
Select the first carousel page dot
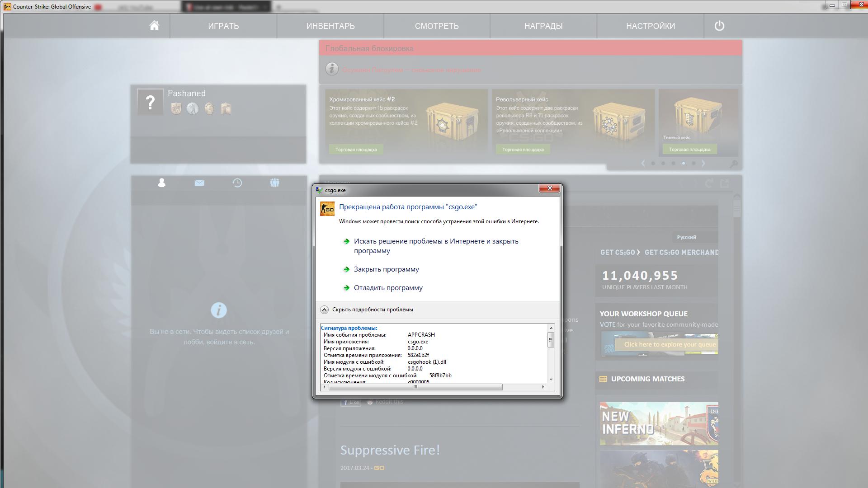[x=653, y=164]
